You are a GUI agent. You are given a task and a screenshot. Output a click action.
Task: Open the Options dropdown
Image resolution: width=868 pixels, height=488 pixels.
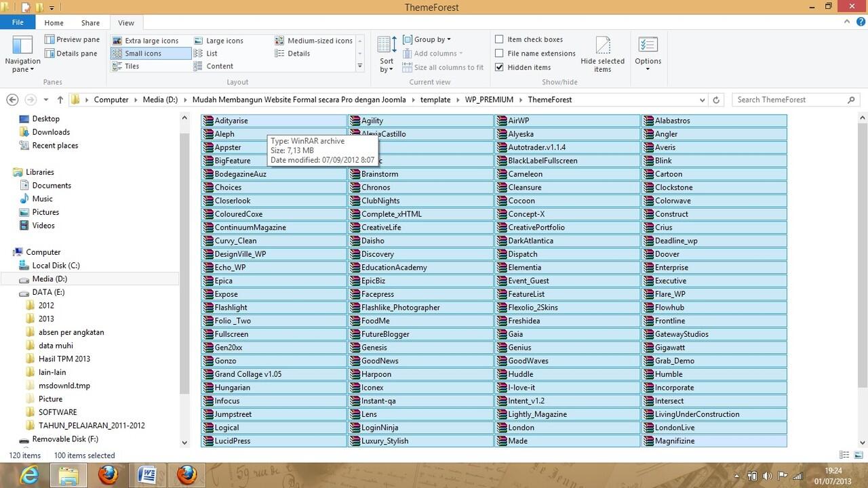click(x=648, y=54)
